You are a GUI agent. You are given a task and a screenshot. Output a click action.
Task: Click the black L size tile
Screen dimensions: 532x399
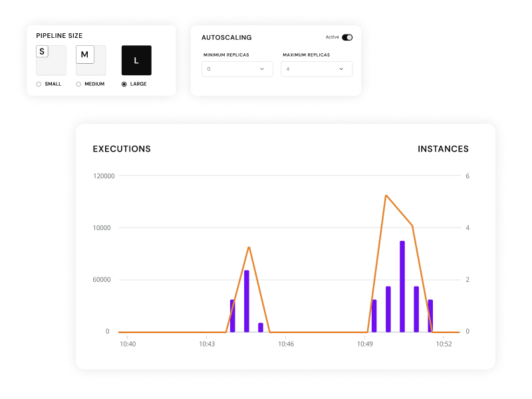point(136,61)
